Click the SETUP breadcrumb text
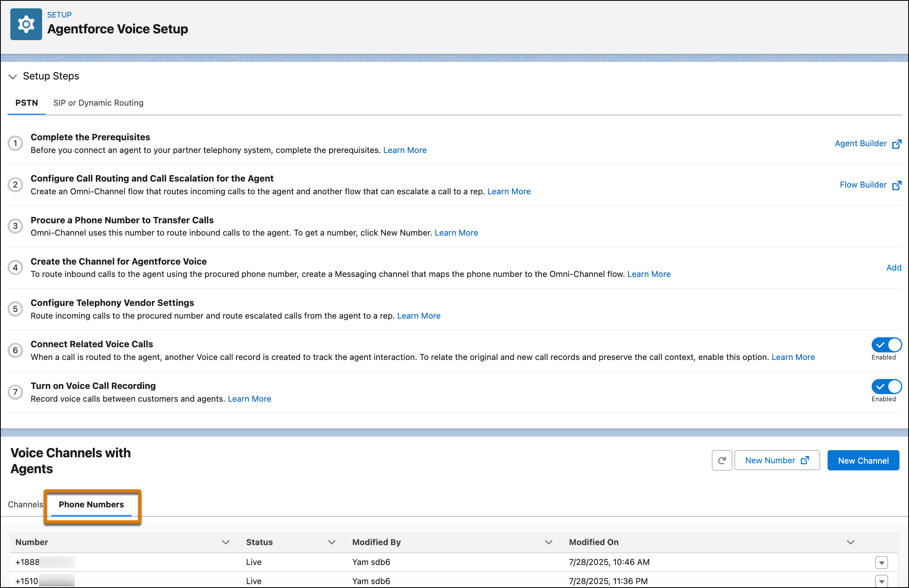Image resolution: width=909 pixels, height=588 pixels. click(x=60, y=15)
